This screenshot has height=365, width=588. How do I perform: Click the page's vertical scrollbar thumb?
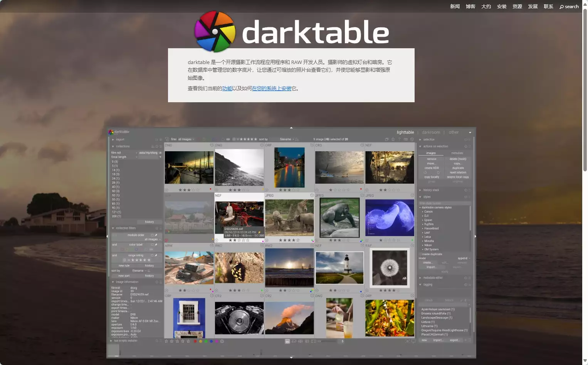(585, 90)
